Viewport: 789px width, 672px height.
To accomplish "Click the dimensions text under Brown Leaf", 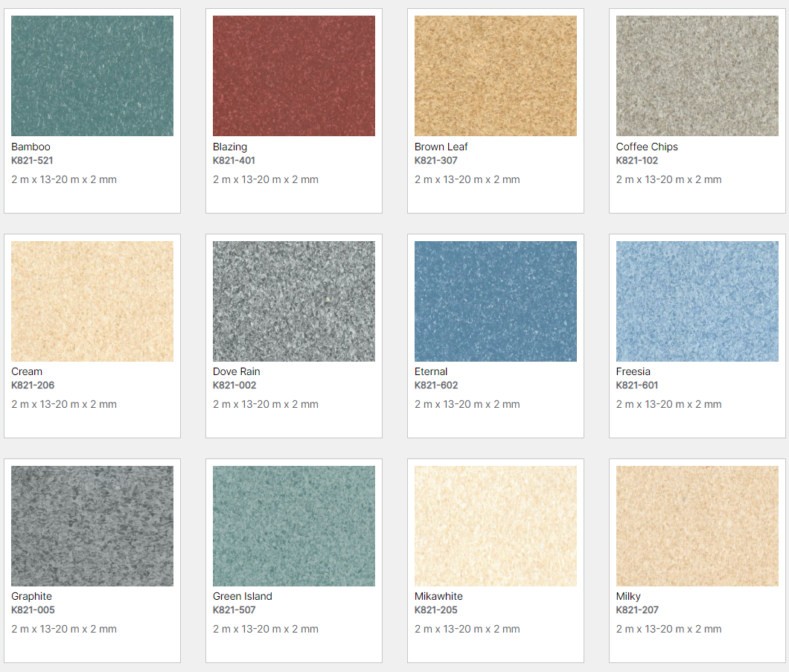I will pyautogui.click(x=467, y=179).
